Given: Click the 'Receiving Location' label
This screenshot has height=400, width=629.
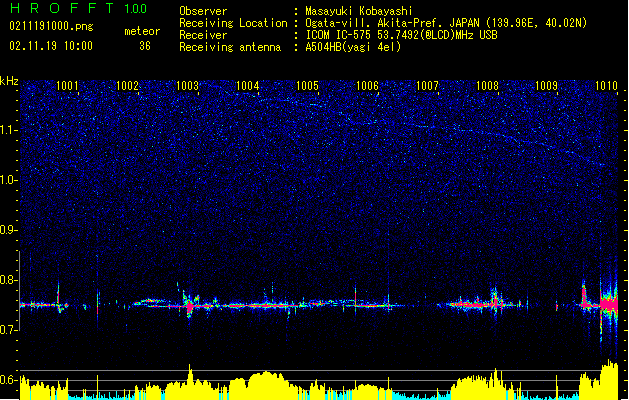Looking at the screenshot, I should tap(233, 23).
